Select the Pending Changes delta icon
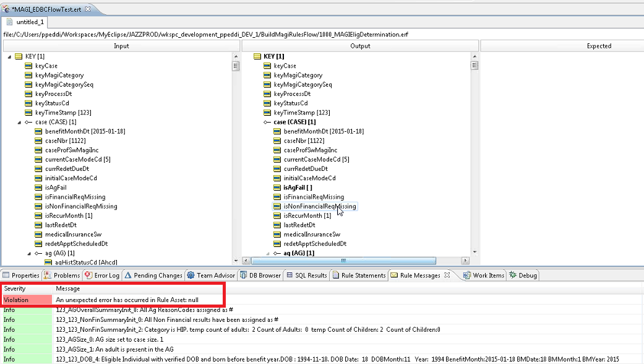The width and height of the screenshot is (644, 364). 127,275
